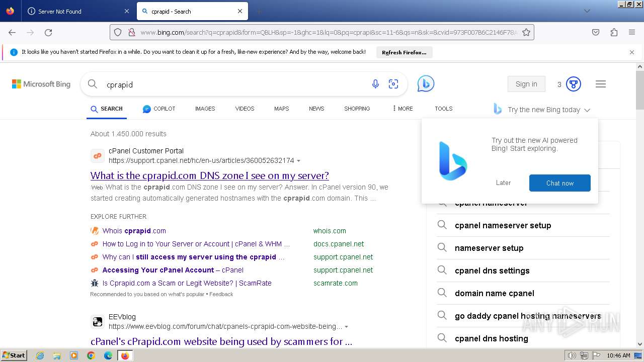Viewport: 644px width, 362px height.
Task: Open 'What is the cprapid.com DNS zone' result
Action: [210, 175]
